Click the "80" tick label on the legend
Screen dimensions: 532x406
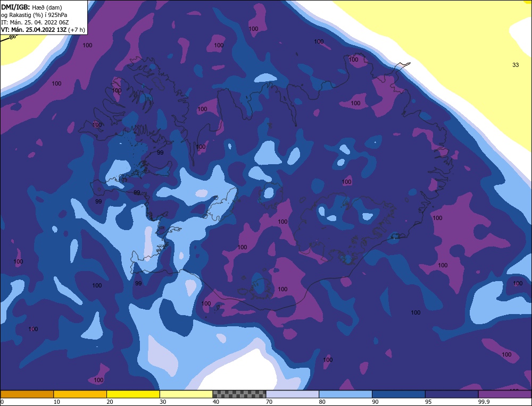pos(322,402)
